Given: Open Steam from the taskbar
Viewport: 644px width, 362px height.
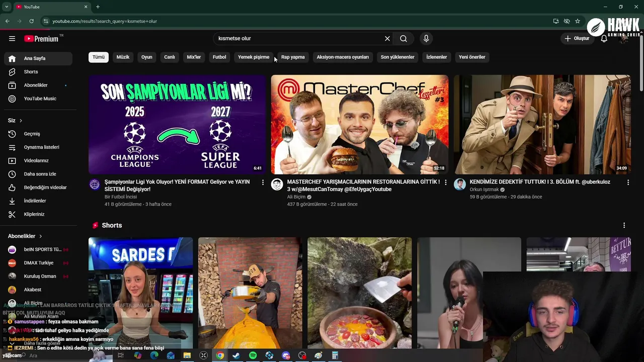Looking at the screenshot, I should 236,355.
